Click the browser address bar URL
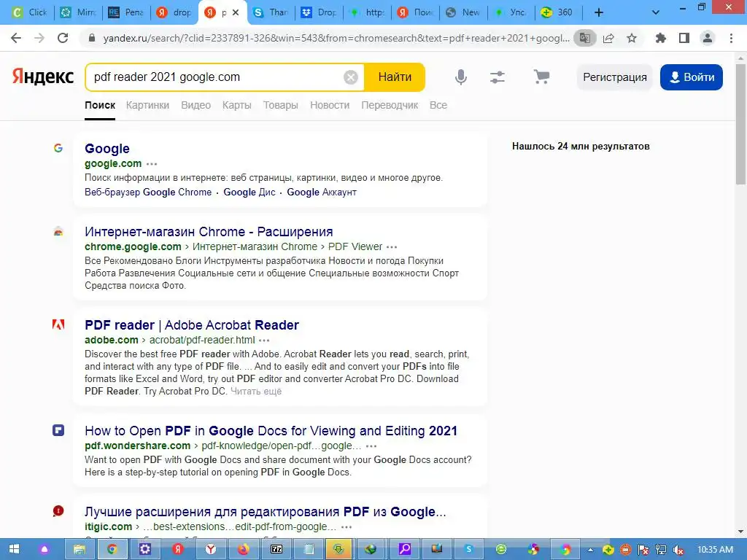 coord(336,38)
